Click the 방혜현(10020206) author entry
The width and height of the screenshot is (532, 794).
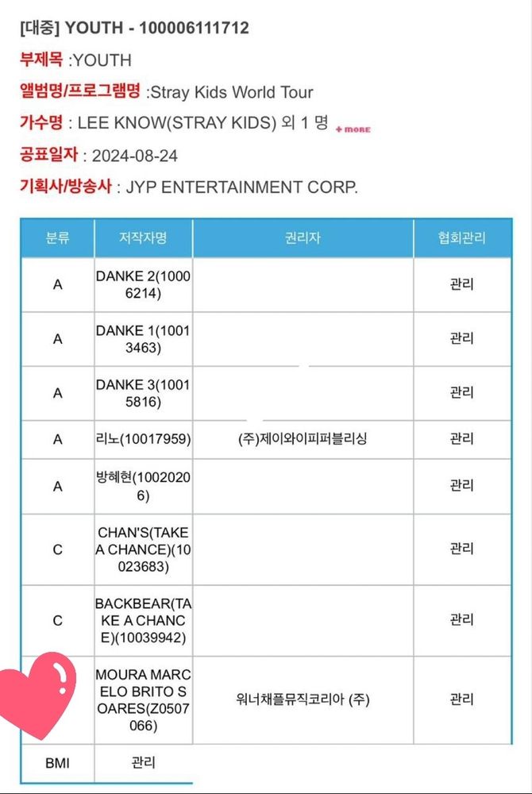(x=143, y=486)
